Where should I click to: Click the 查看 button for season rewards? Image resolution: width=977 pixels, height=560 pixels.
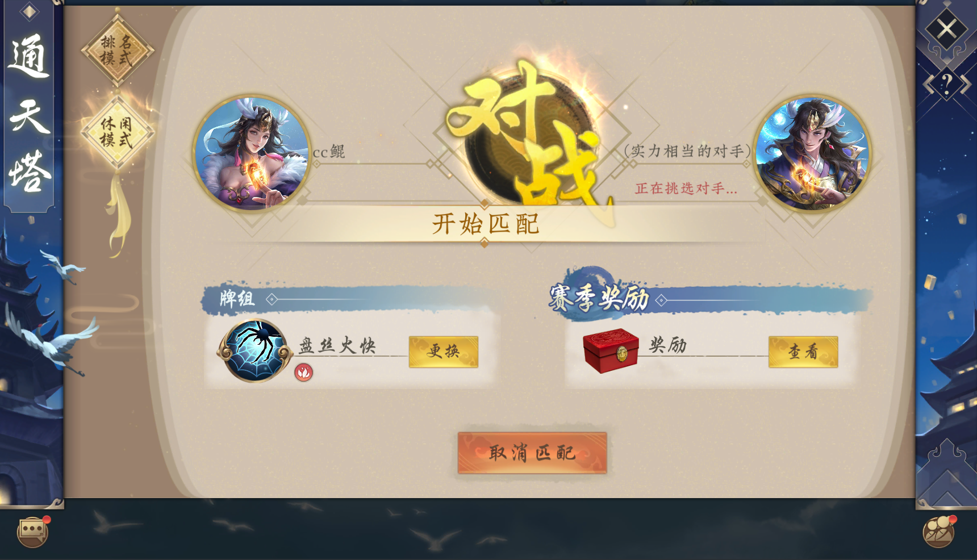(x=803, y=352)
